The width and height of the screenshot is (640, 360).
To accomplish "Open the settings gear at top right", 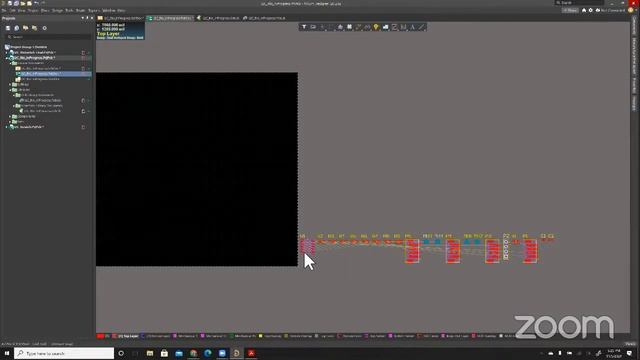I will coord(590,10).
